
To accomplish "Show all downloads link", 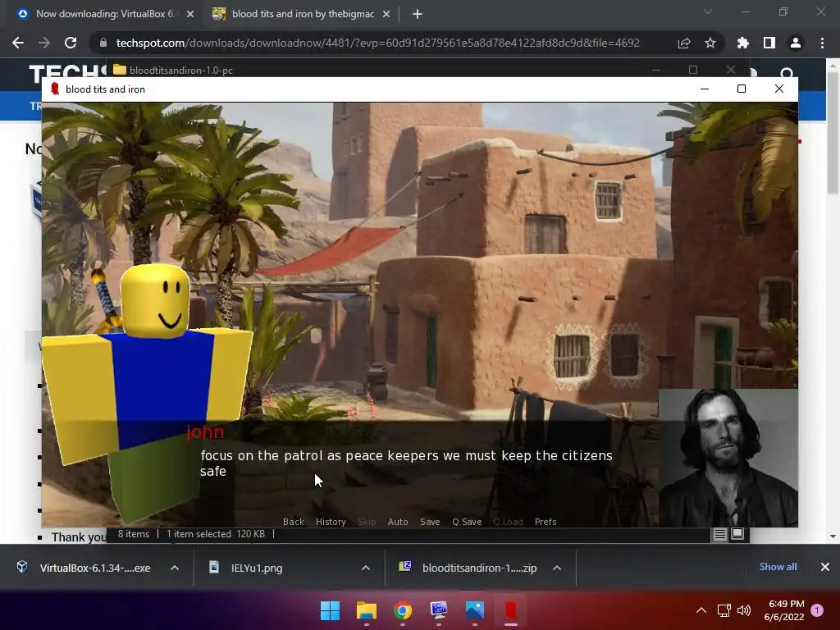I will [x=778, y=567].
